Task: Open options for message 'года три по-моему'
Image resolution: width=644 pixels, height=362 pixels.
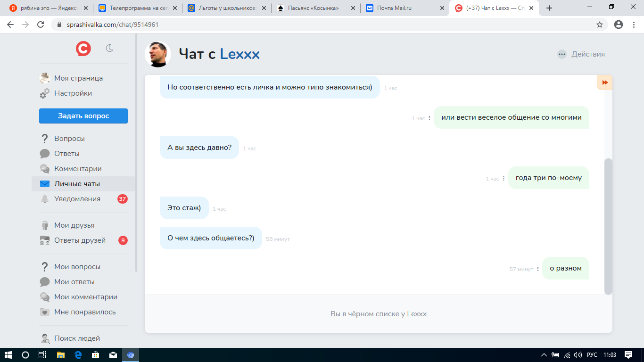Action: click(x=504, y=179)
